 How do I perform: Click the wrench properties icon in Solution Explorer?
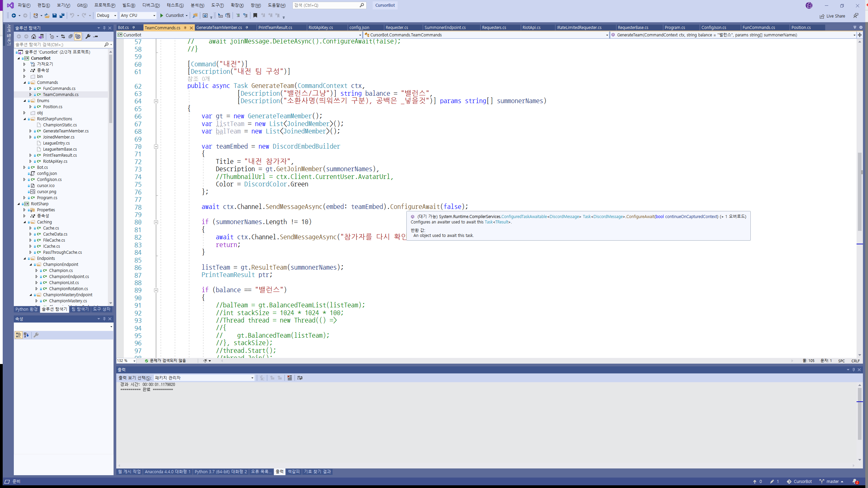coord(88,36)
